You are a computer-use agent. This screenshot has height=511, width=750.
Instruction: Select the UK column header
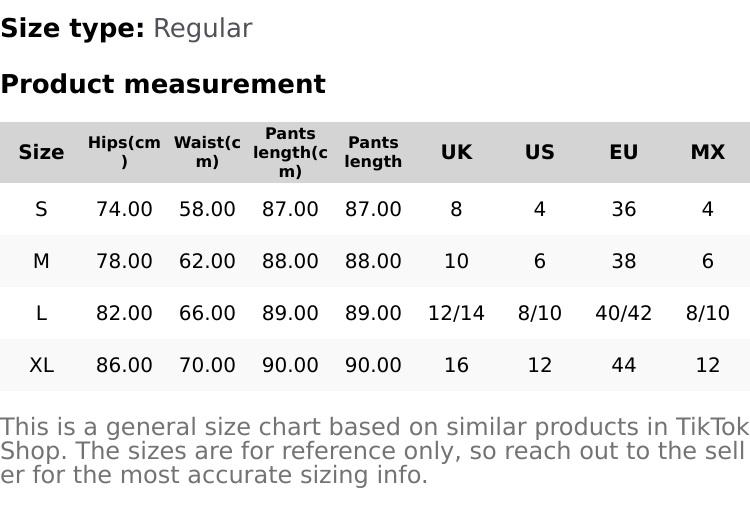click(456, 152)
